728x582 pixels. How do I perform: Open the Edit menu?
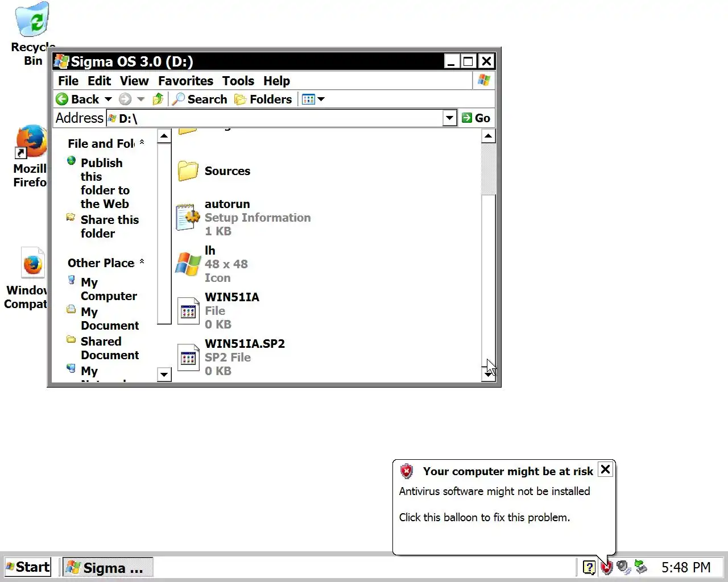100,81
